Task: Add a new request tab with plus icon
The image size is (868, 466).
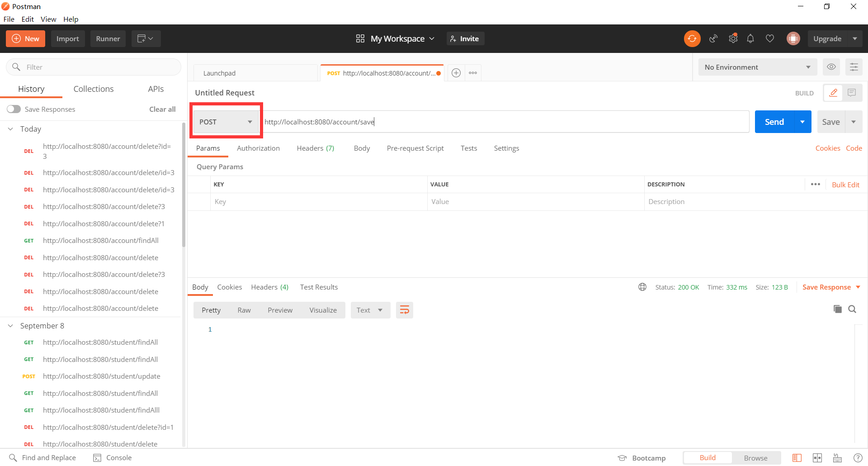Action: [x=456, y=73]
